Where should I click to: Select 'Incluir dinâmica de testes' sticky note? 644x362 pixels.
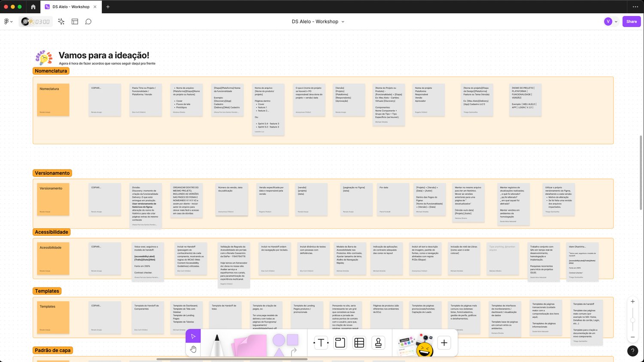tap(313, 259)
